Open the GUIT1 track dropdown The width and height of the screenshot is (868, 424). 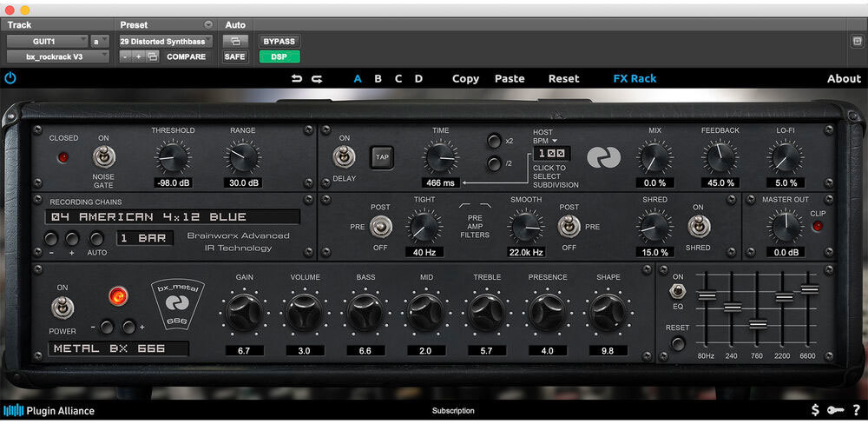click(x=48, y=41)
